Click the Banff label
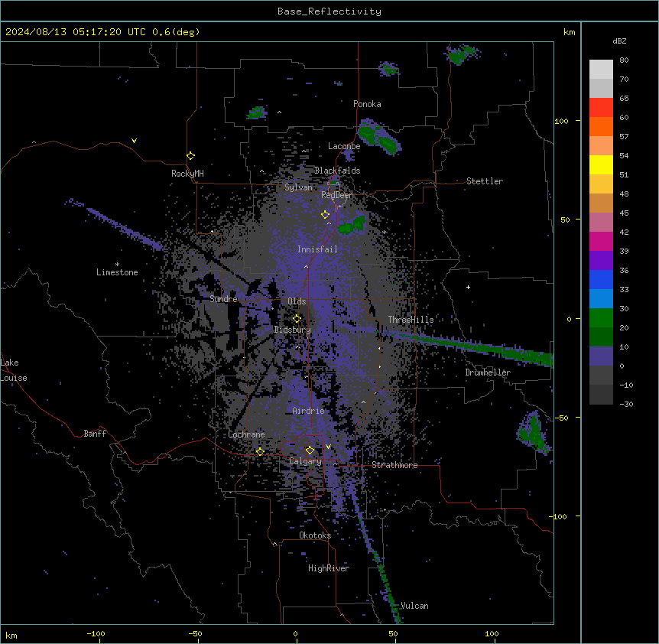This screenshot has height=644, width=659. tap(95, 434)
